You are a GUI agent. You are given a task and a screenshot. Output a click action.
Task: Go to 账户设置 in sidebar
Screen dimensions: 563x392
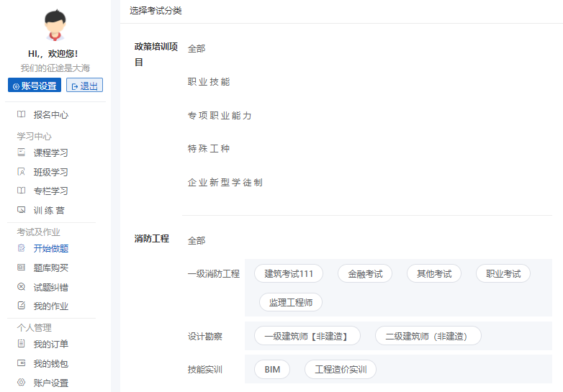50,383
